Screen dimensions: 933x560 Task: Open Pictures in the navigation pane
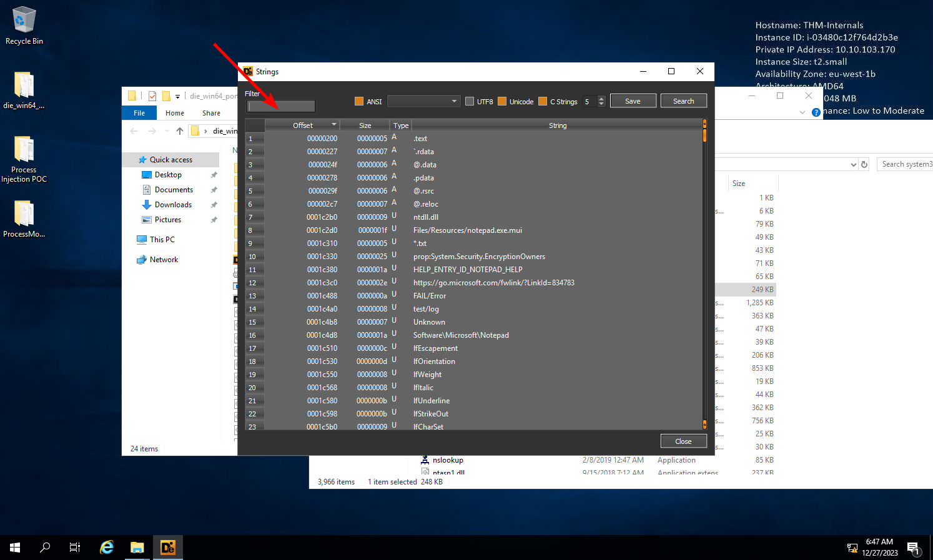[x=168, y=220]
